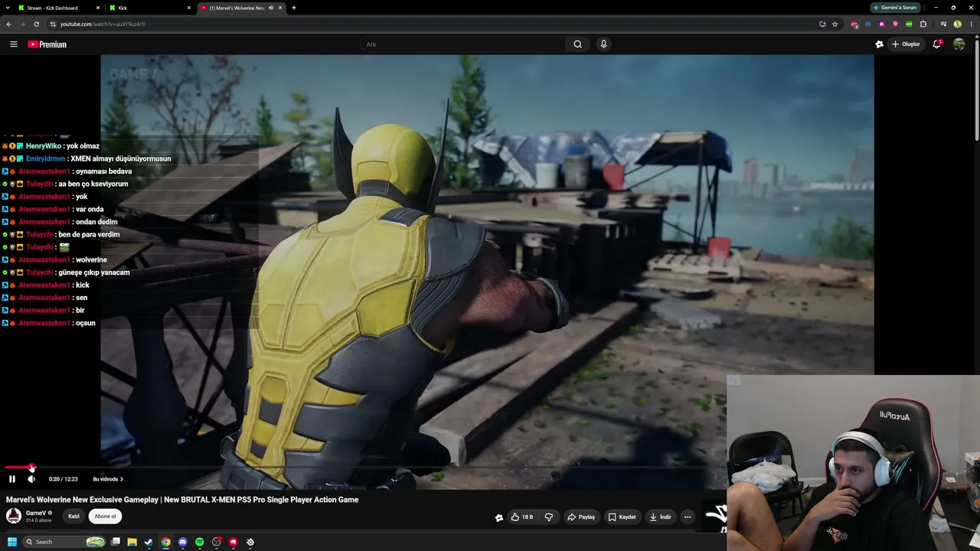
Task: Open the green extension icon in toolbar
Action: pos(909,24)
